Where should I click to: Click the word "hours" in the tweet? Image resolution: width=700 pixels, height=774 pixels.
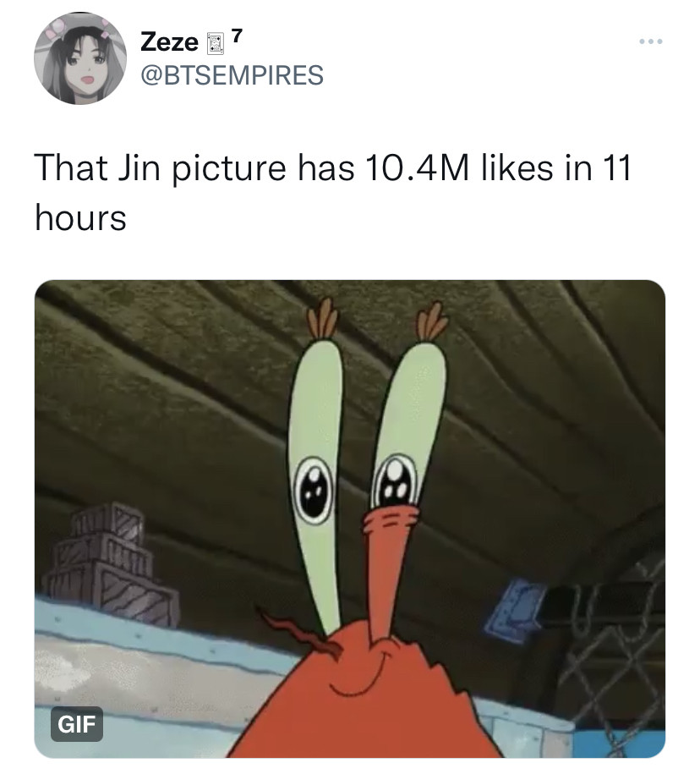tap(80, 217)
